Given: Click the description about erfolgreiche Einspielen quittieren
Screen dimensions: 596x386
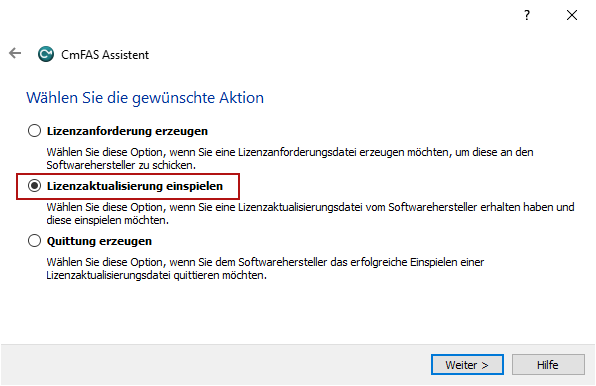Looking at the screenshot, I should pos(265,269).
